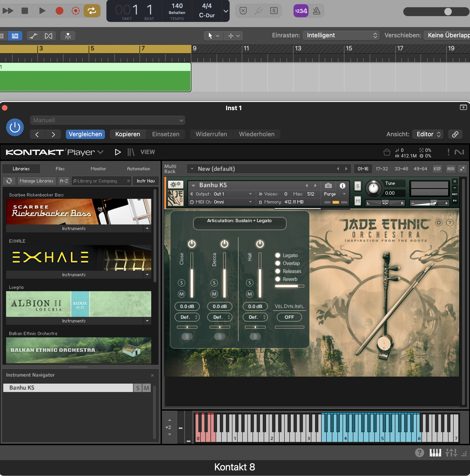The image size is (470, 476).
Task: Switch to the Monitor tab
Action: tap(98, 169)
